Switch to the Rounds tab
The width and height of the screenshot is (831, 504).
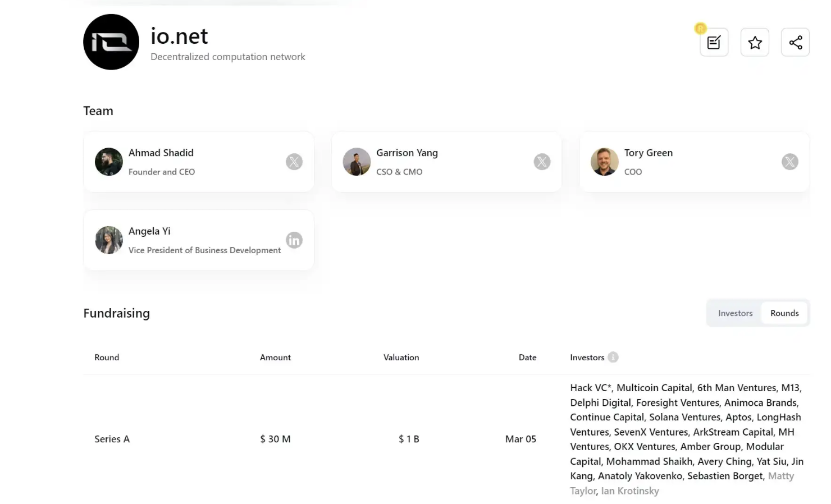click(x=784, y=313)
